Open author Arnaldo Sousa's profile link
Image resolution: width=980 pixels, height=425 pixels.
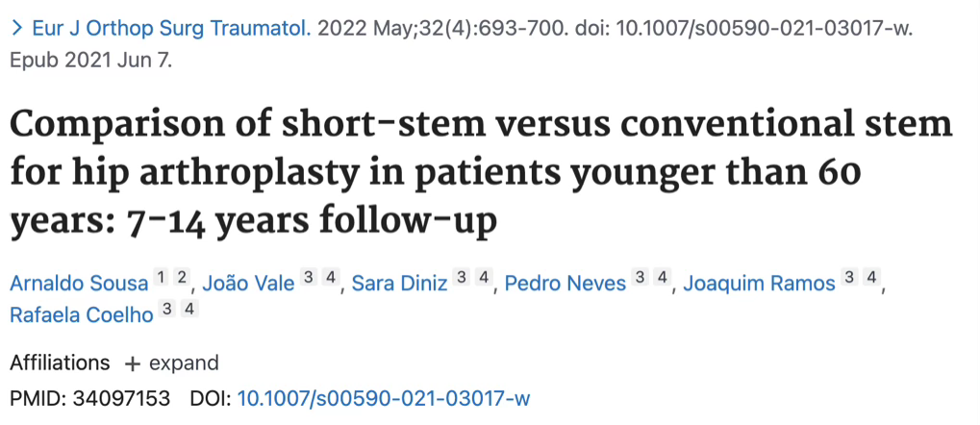coord(80,284)
